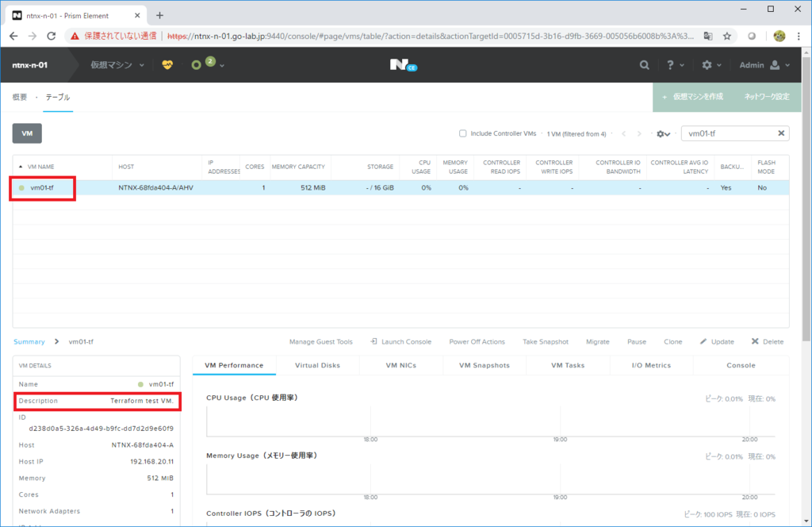
Task: Click the browser profile avatar
Action: pos(779,36)
